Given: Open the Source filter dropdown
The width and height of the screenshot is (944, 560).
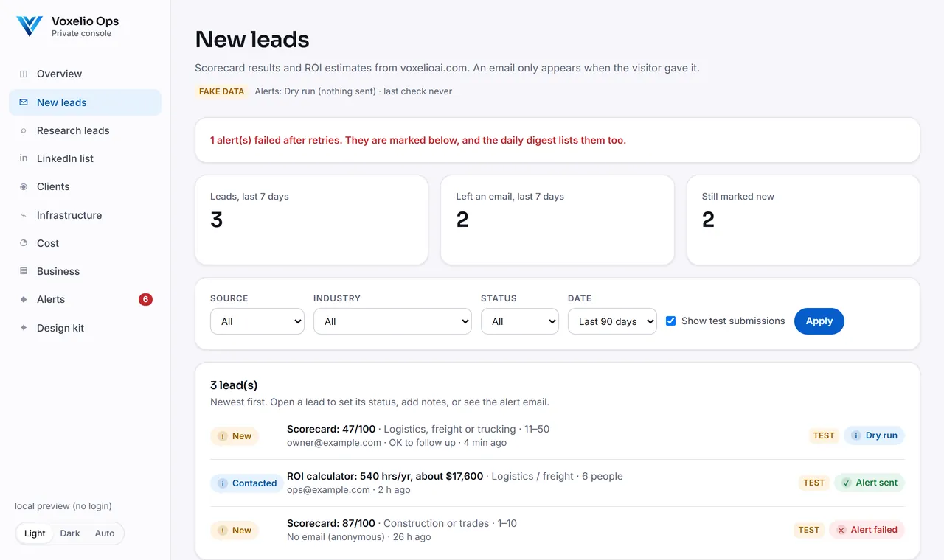Looking at the screenshot, I should [x=257, y=321].
